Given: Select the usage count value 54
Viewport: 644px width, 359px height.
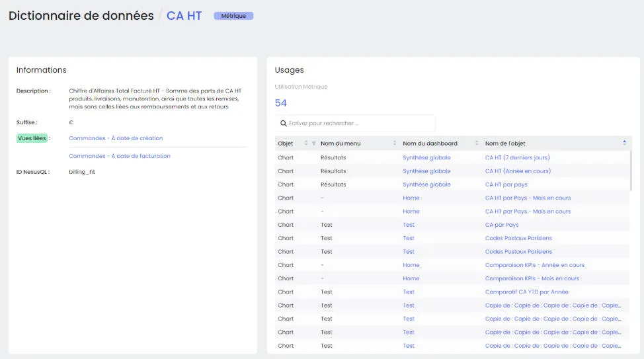Looking at the screenshot, I should point(281,103).
